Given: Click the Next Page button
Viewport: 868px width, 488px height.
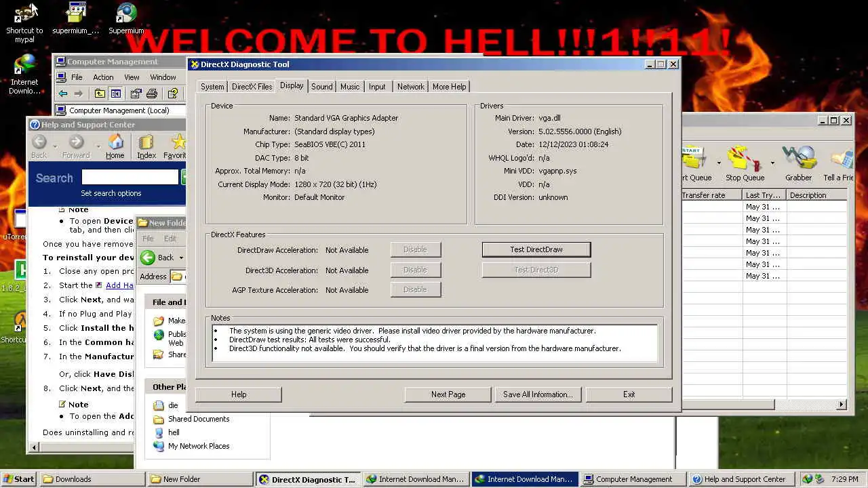Looking at the screenshot, I should point(448,394).
